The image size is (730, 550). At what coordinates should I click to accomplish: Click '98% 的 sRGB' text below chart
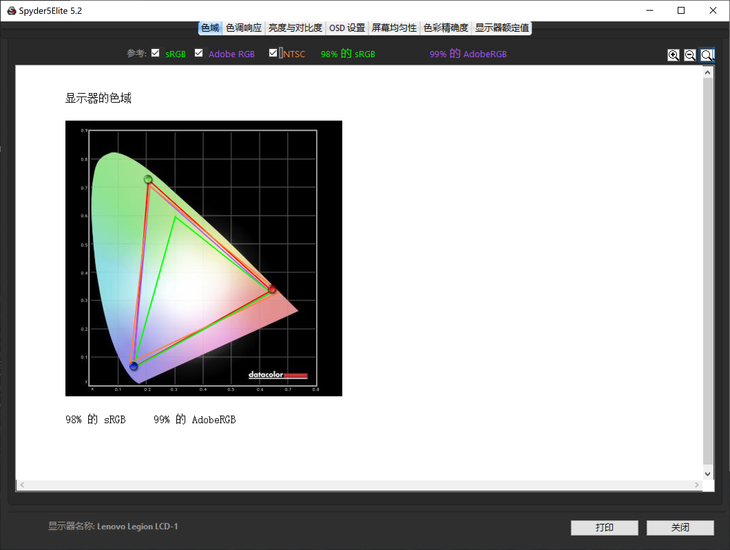click(95, 420)
